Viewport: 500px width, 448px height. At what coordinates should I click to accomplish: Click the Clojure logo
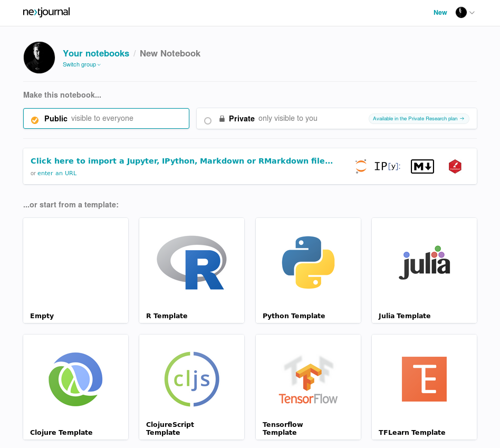(75, 379)
